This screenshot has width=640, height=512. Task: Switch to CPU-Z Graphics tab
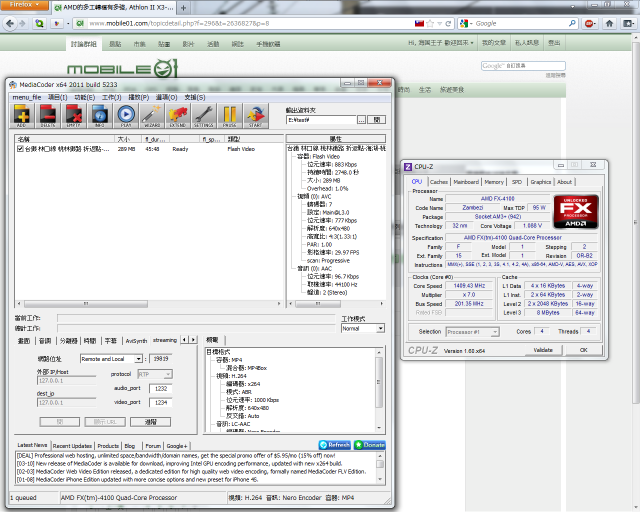click(x=541, y=182)
